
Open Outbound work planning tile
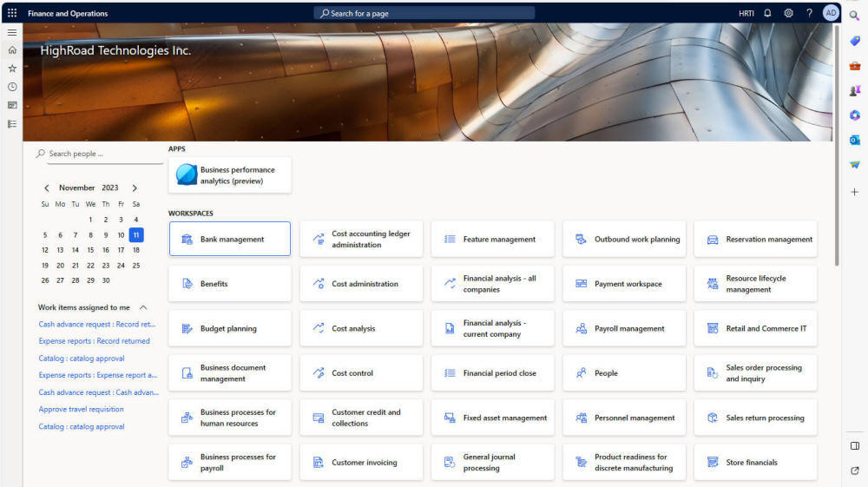coord(624,239)
